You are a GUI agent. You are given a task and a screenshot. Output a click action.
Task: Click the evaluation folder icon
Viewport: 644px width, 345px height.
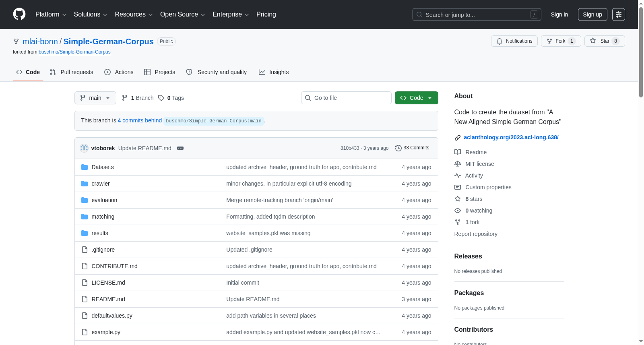[x=85, y=200]
